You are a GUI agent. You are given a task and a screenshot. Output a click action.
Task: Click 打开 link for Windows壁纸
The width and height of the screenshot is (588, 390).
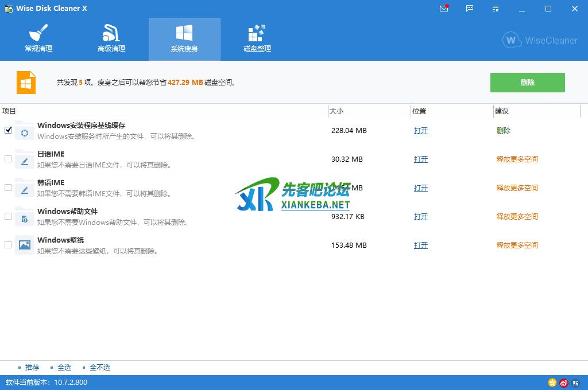[x=421, y=245]
